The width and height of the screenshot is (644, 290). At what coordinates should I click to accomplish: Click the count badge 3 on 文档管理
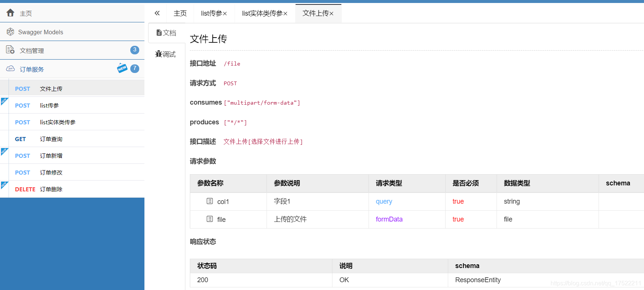135,50
